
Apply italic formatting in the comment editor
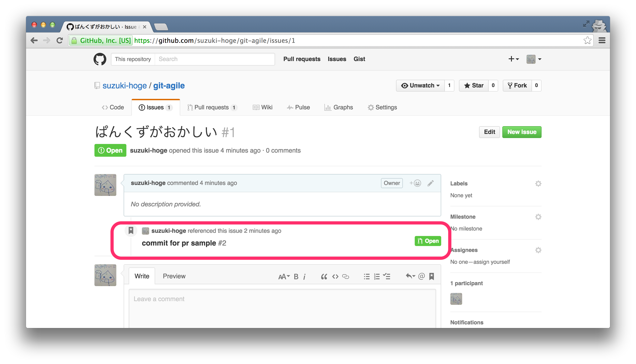[304, 276]
